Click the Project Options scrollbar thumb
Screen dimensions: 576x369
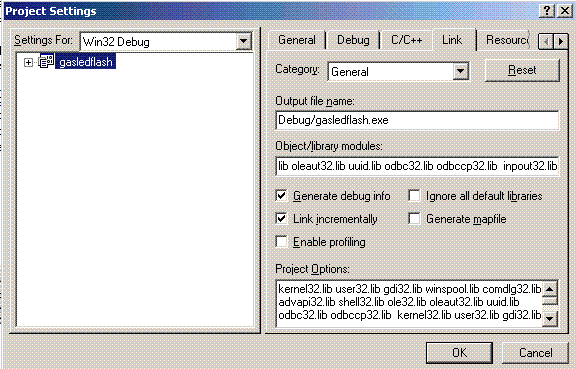[550, 301]
